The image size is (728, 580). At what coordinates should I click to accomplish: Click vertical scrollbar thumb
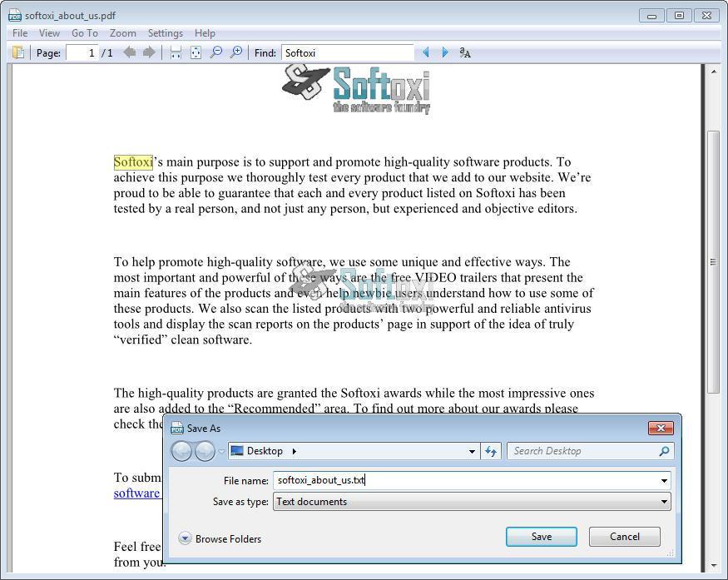click(x=713, y=262)
